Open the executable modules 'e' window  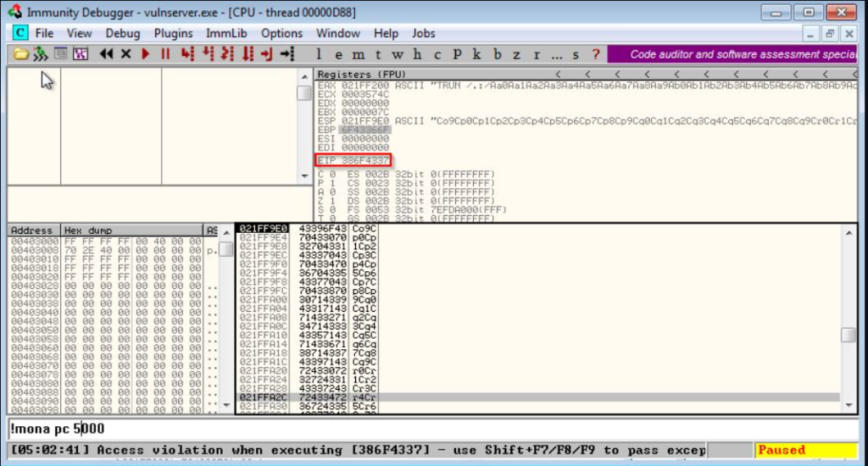pos(339,54)
